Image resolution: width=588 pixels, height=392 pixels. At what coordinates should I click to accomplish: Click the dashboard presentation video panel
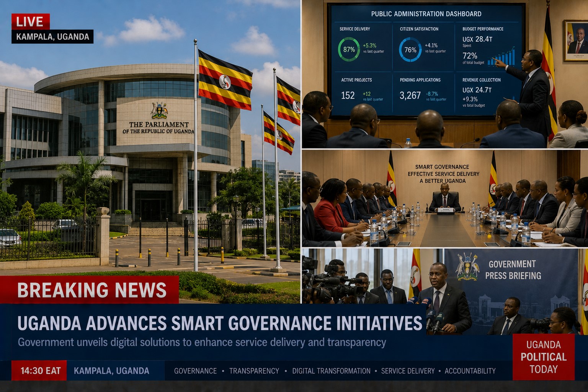tap(445, 74)
